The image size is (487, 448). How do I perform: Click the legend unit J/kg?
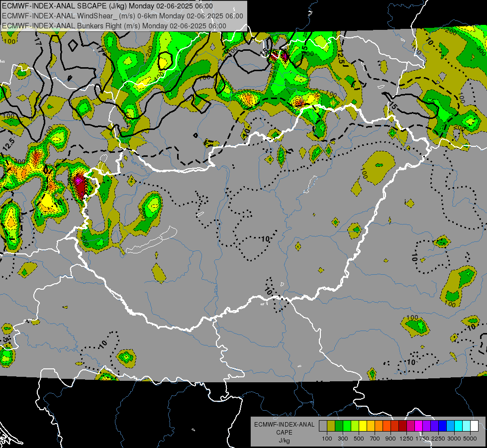(284, 441)
